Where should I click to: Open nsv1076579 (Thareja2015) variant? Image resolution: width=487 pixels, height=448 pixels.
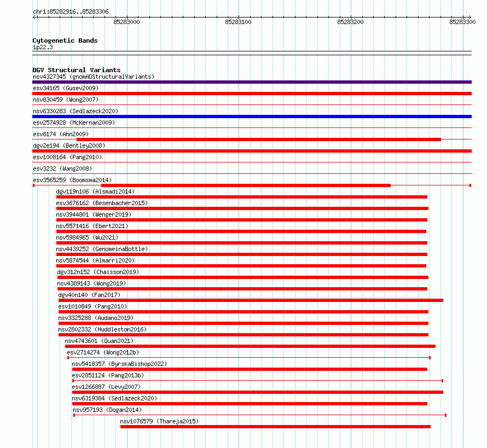click(x=159, y=421)
